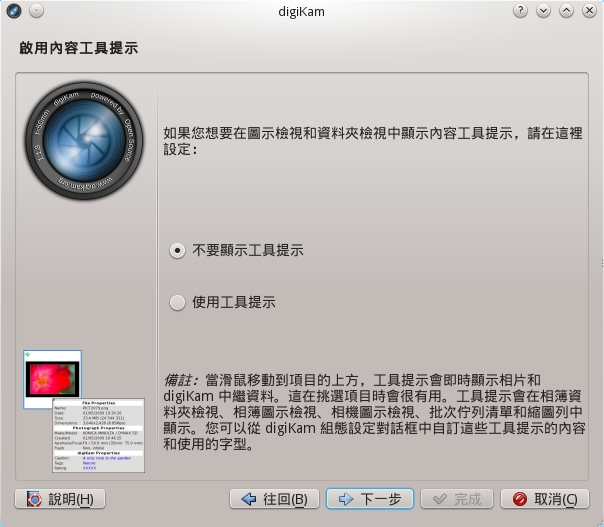Screen dimensions: 604x527
Task: Cancel the wizard with 取消(C)
Action: click(545, 499)
